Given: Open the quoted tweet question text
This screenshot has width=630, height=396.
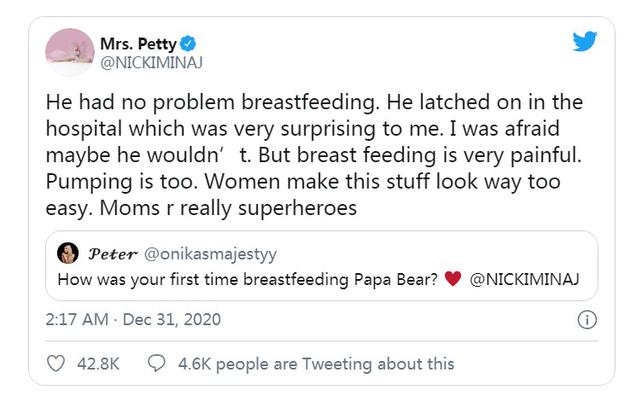Looking at the screenshot, I should point(248,280).
